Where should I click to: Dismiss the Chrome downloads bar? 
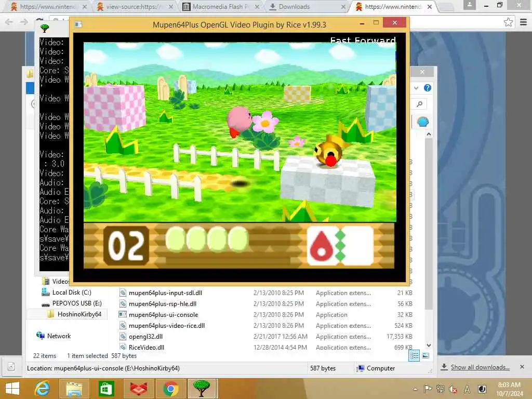(x=522, y=367)
